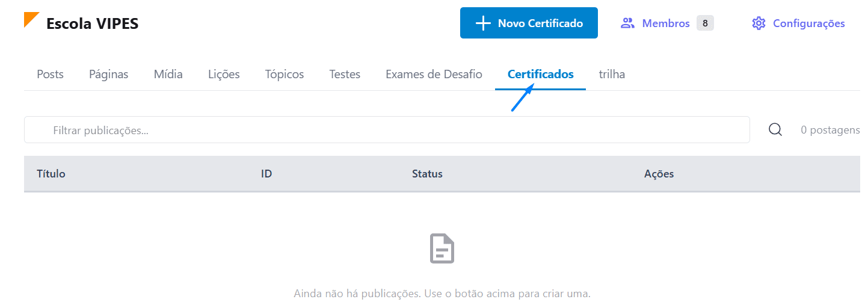Open the Mídia tab
Image resolution: width=868 pixels, height=308 pixels.
coord(168,75)
